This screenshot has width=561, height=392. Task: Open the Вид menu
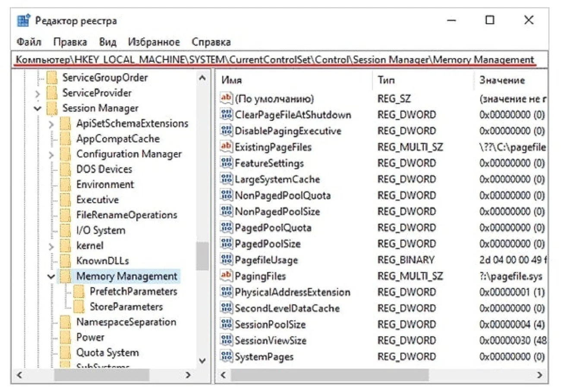107,42
